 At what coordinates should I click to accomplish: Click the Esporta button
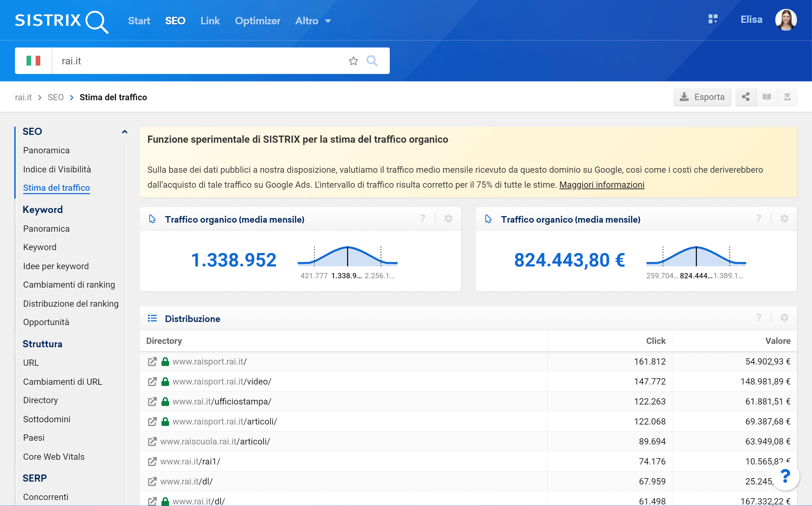coord(702,97)
